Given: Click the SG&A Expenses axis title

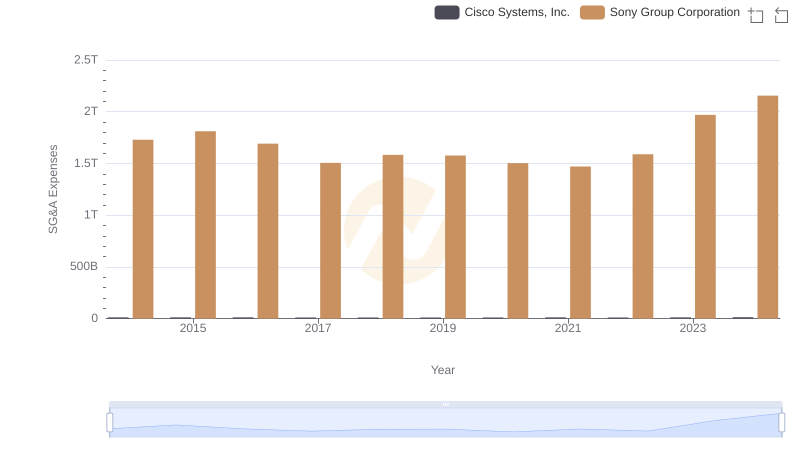Looking at the screenshot, I should (53, 189).
